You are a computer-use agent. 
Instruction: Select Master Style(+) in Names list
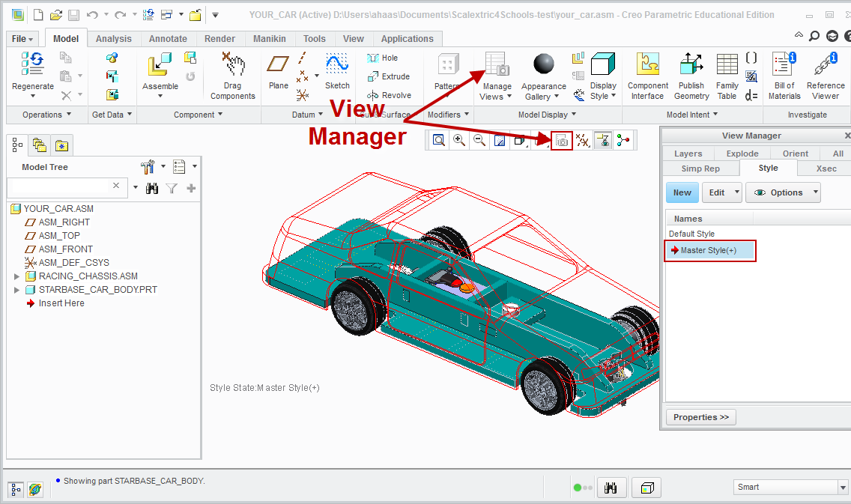[x=709, y=251]
